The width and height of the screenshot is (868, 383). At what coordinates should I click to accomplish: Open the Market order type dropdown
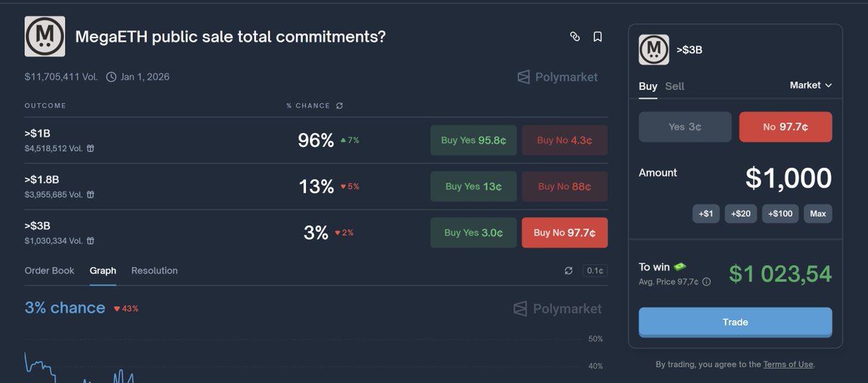tap(810, 85)
